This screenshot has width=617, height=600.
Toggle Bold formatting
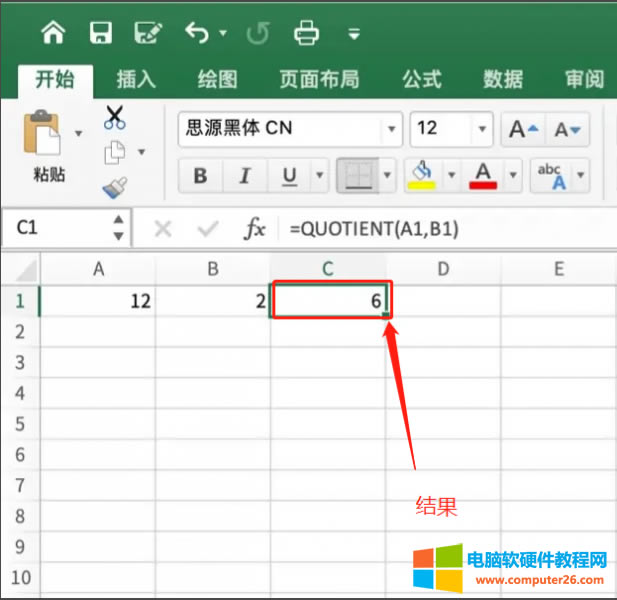200,177
